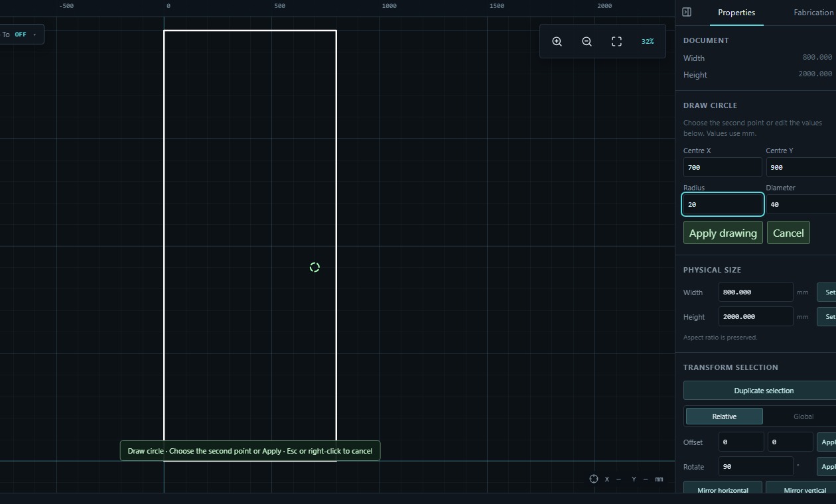Click the 32% zoom level indicator
Screen dimensions: 836x504
648,41
